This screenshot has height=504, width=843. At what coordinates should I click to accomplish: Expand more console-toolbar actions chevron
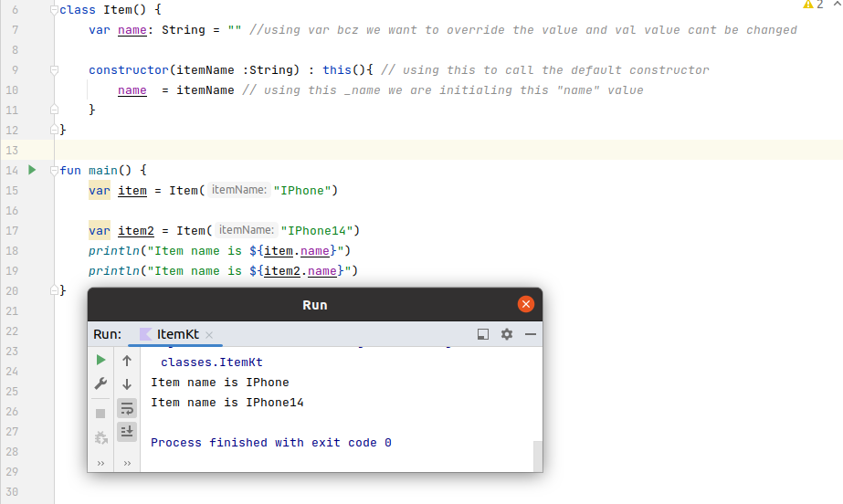coord(127,463)
